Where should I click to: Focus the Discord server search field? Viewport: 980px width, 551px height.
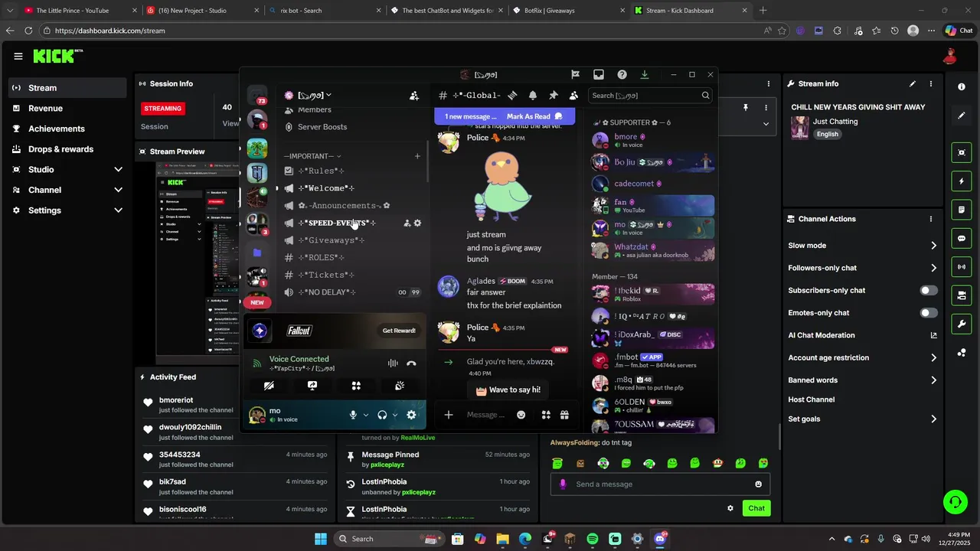[x=649, y=96]
